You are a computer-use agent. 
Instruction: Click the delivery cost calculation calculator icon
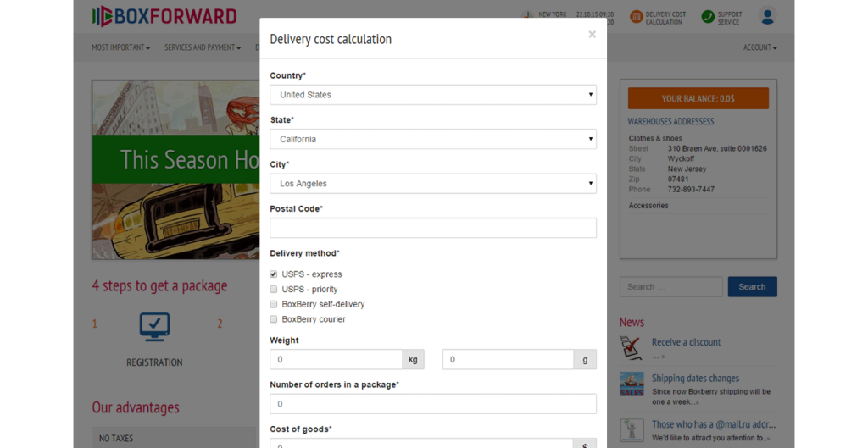tap(636, 17)
